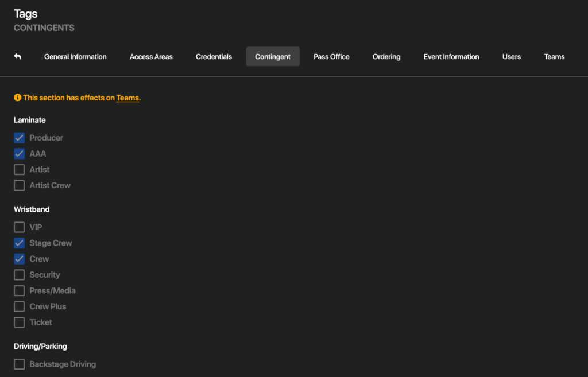The height and width of the screenshot is (377, 588).
Task: Uncheck the AAA laminate checkbox
Action: tap(20, 154)
